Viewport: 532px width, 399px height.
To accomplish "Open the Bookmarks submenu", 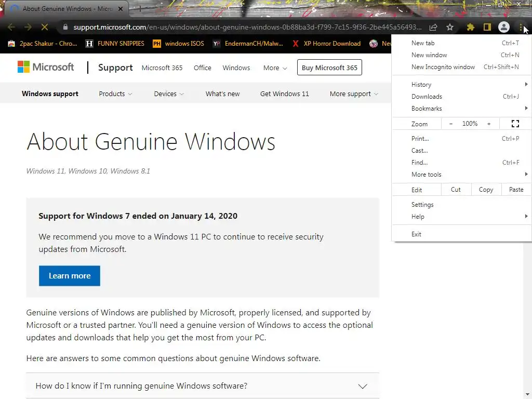I will [462, 109].
